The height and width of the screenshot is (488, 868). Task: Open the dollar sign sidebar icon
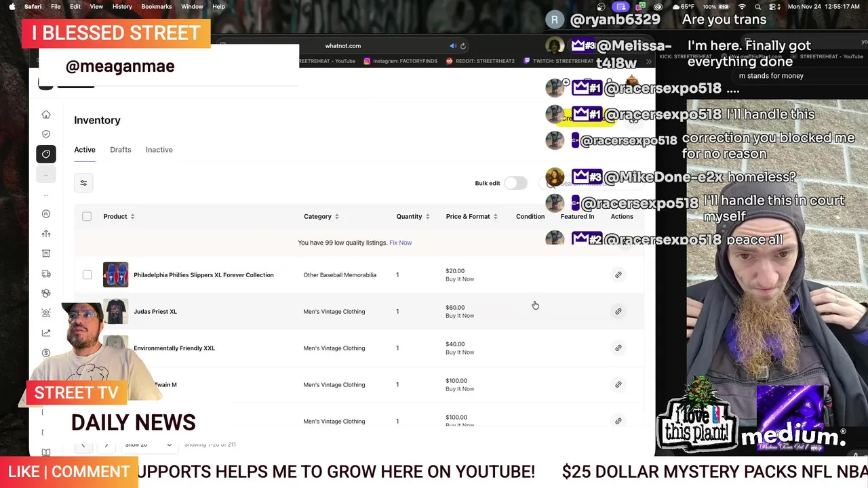[x=46, y=352]
